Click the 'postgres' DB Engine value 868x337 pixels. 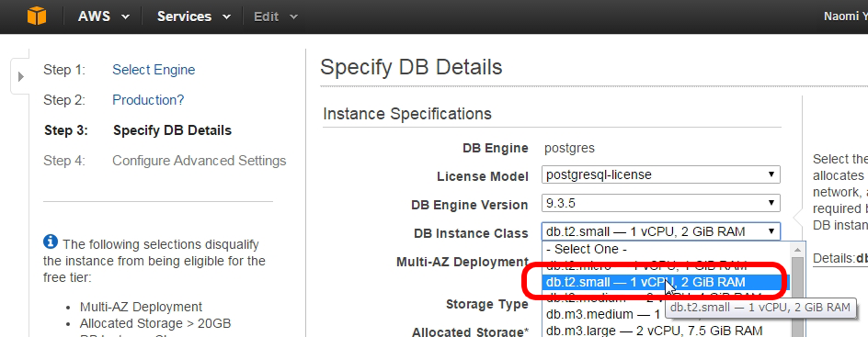tap(569, 148)
